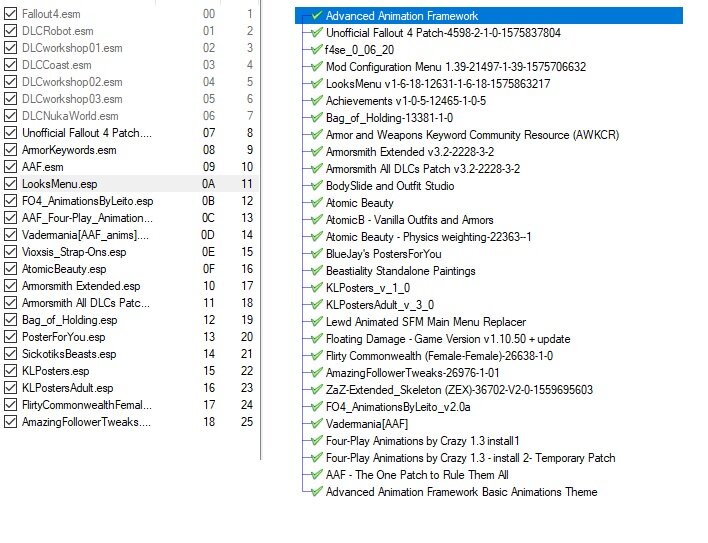Click the green check beside Armorsmith All DLCs Patch v3.2
Viewport: 708px width, 543px height.
317,169
